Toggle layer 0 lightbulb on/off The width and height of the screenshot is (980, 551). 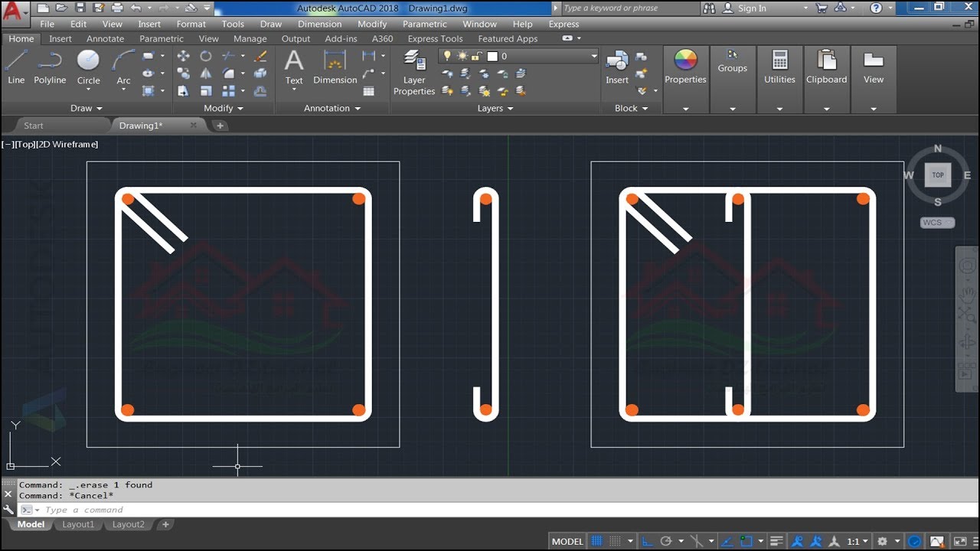[448, 56]
